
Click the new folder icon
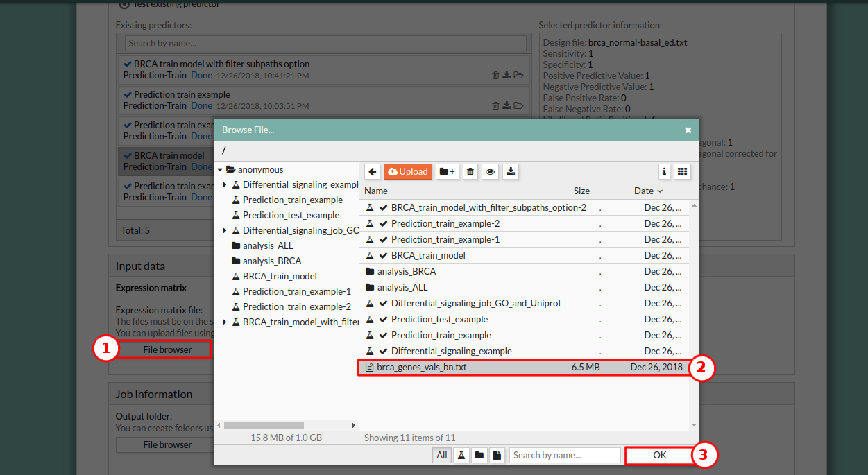(x=447, y=171)
